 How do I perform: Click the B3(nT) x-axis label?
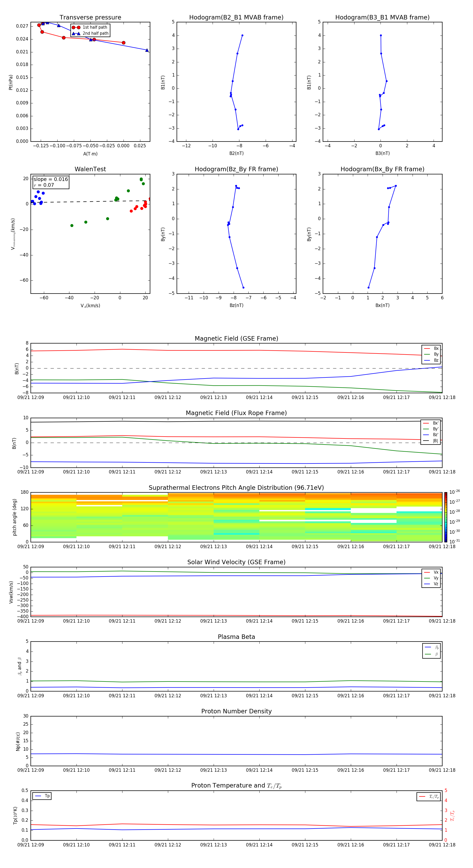(382, 153)
